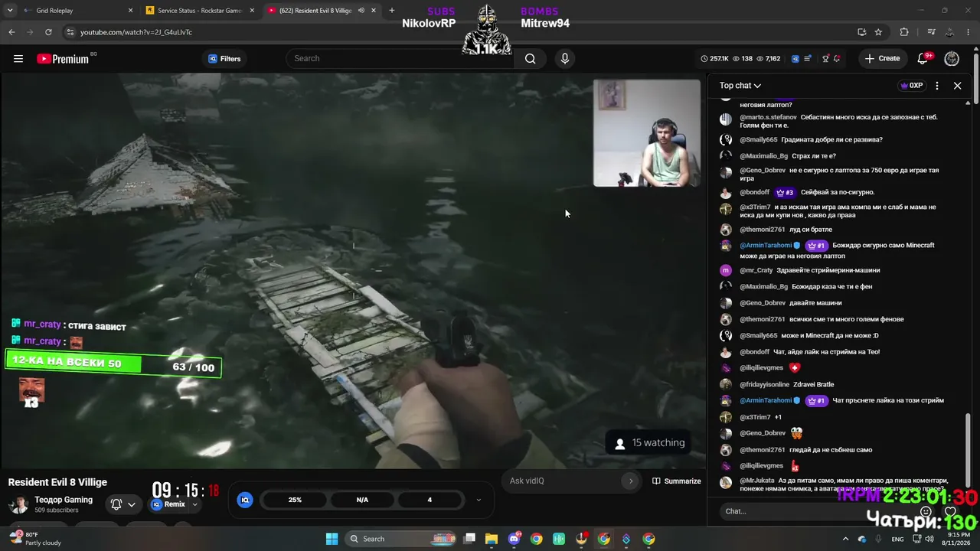This screenshot has width=980, height=551.
Task: Expand the dropdown arrow next to Remix
Action: 194,504
